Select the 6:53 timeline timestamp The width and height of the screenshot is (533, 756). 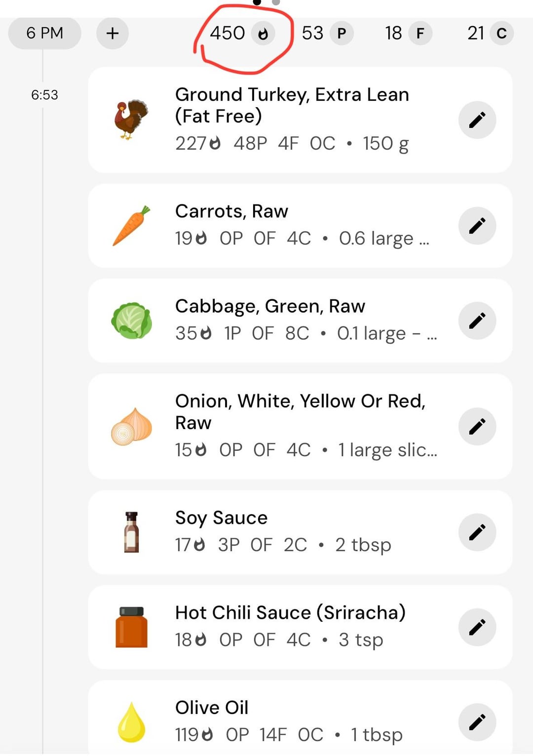click(x=44, y=95)
